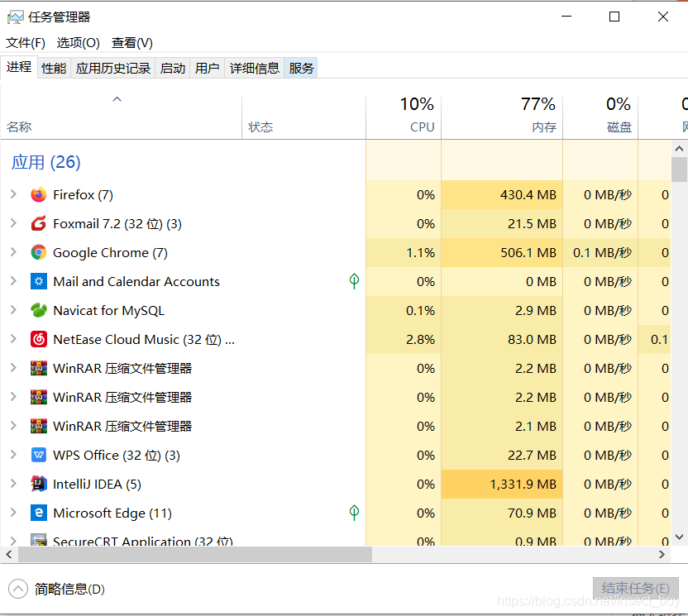Screen dimensions: 688x616
Task: Click the 430.4 MB memory value
Action: [x=528, y=194]
